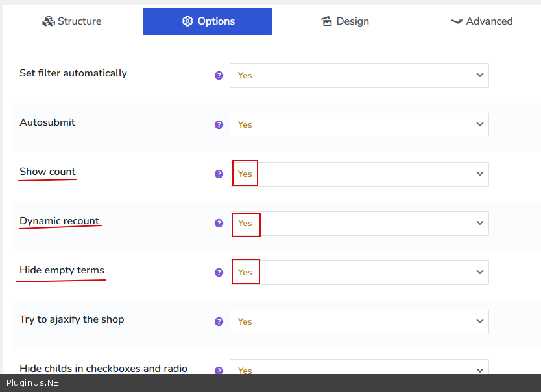
Task: Click the Show count label text
Action: [47, 172]
